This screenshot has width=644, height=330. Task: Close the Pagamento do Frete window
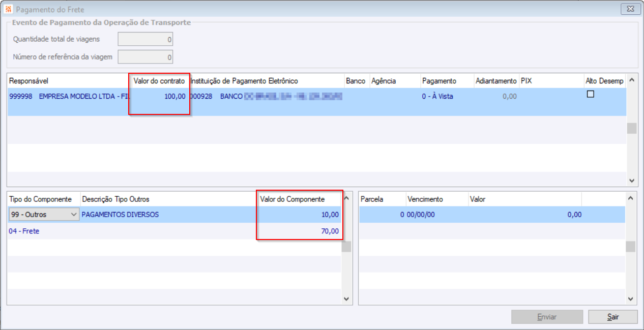[631, 9]
